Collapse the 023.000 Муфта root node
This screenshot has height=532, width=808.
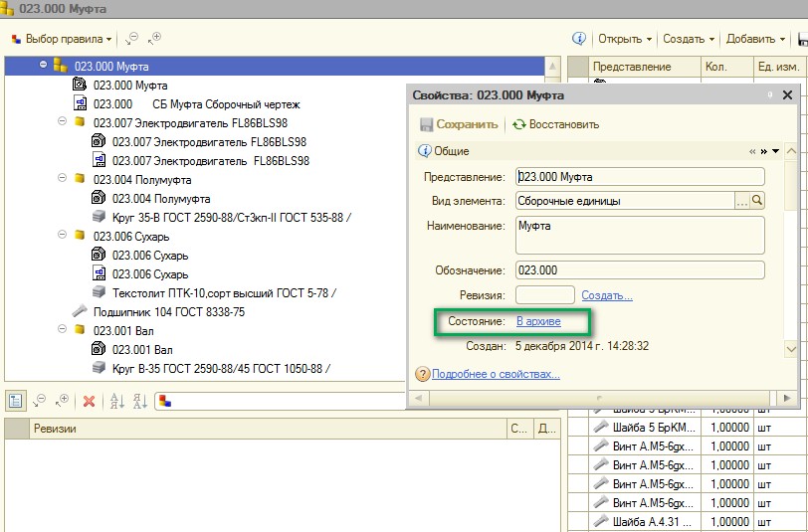tap(44, 66)
